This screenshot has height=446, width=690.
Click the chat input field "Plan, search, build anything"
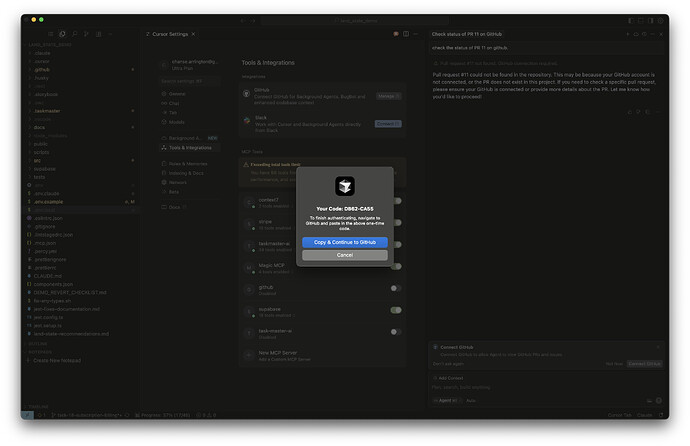click(546, 388)
